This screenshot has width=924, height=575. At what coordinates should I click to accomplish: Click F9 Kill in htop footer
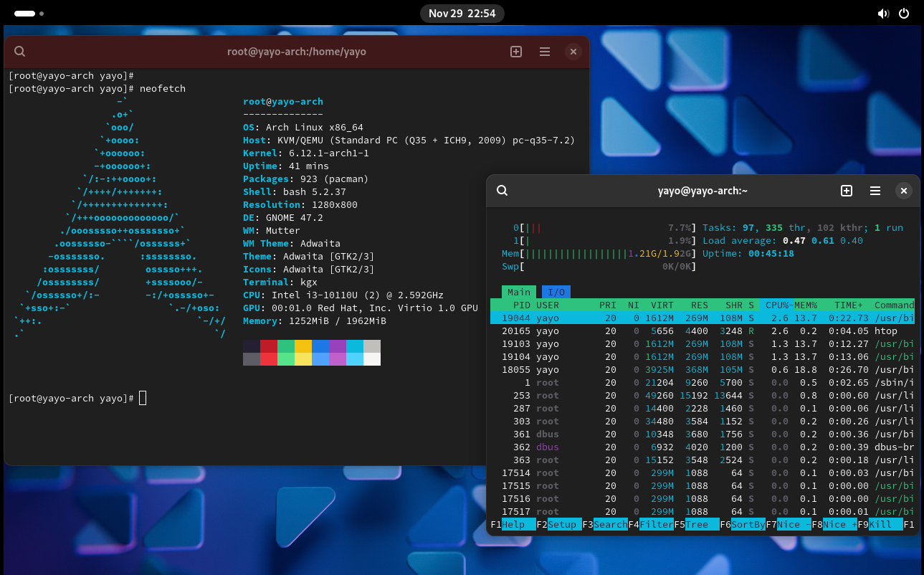[x=880, y=525]
